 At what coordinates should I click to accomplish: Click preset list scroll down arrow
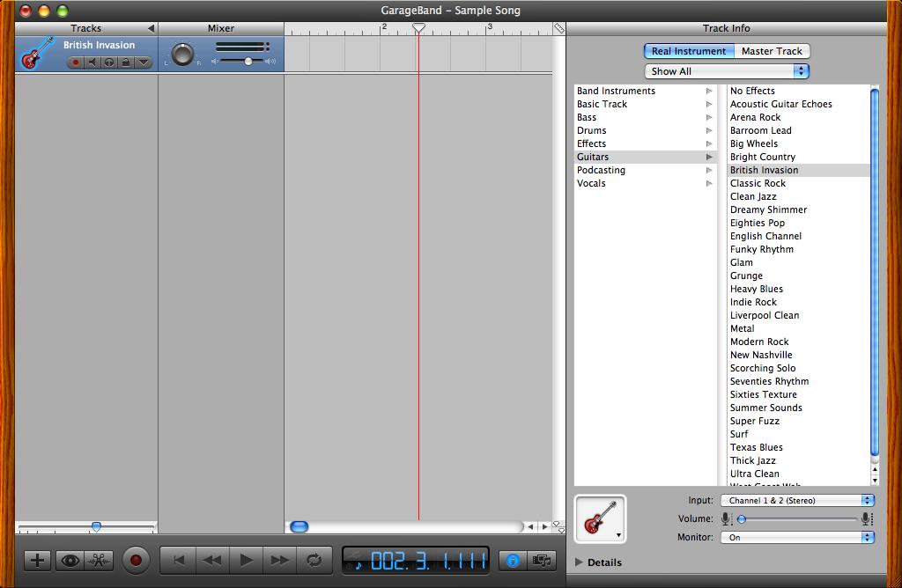click(x=875, y=480)
